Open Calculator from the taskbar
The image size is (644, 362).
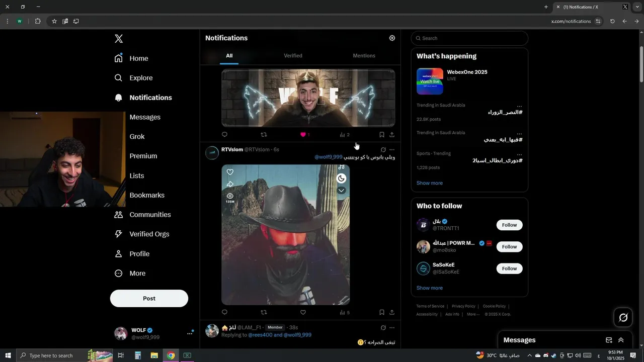(137, 355)
